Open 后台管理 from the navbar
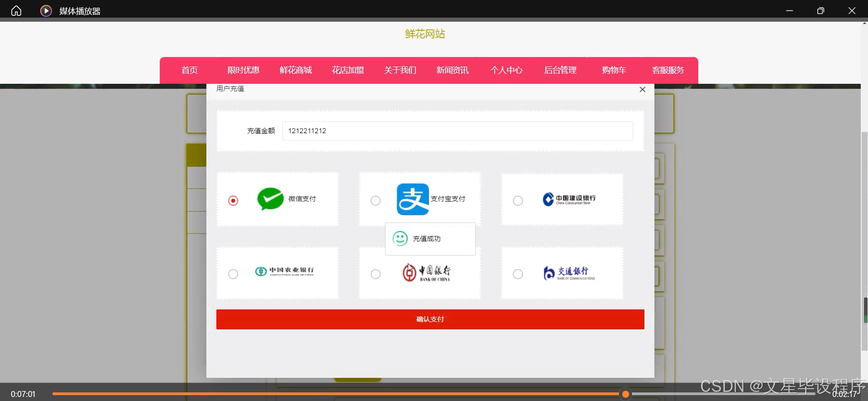 (560, 70)
